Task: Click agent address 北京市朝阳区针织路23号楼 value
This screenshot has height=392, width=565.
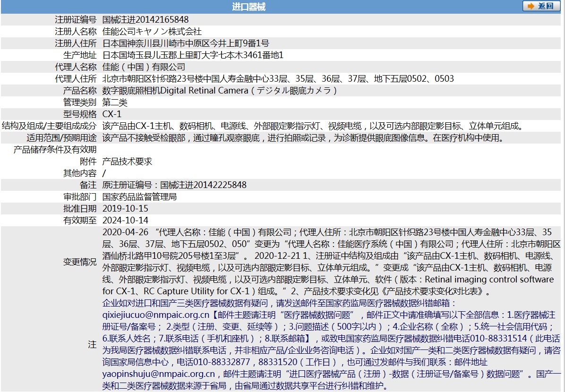Action: (x=278, y=78)
